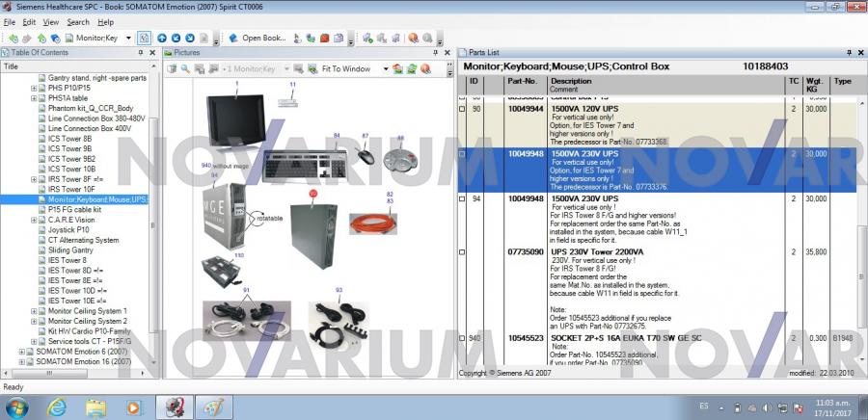Tick the checkbox for part ID 94
This screenshot has height=420, width=868.
point(462,199)
